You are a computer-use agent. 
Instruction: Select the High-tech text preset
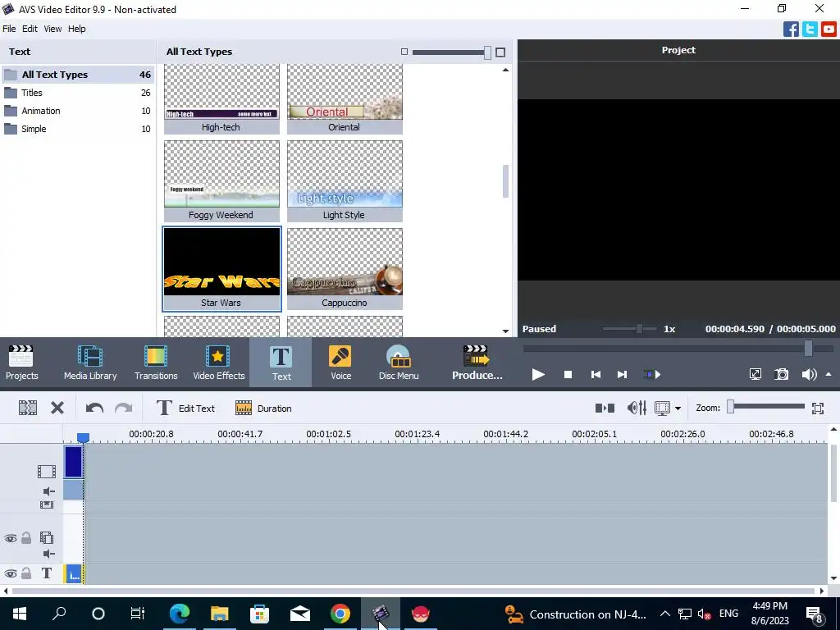tap(221, 98)
